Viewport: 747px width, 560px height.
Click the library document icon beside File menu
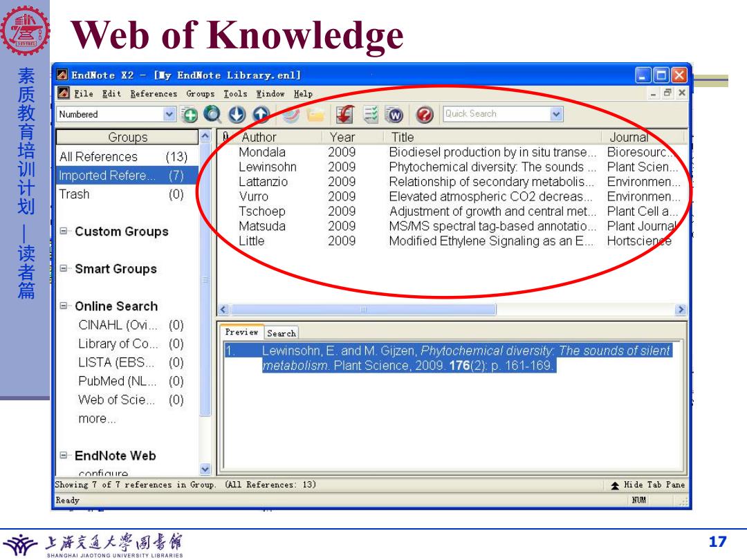coord(63,93)
